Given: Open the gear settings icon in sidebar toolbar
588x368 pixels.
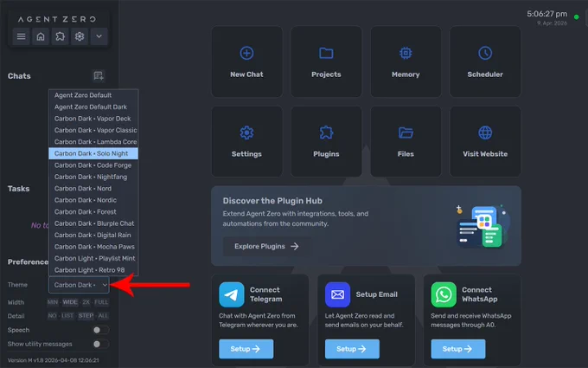Looking at the screenshot, I should [x=80, y=36].
